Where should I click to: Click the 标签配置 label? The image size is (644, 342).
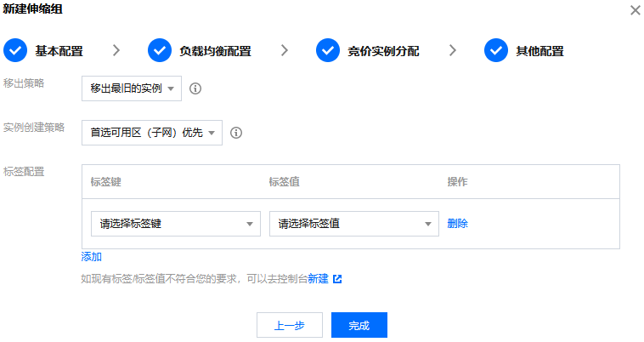point(24,171)
